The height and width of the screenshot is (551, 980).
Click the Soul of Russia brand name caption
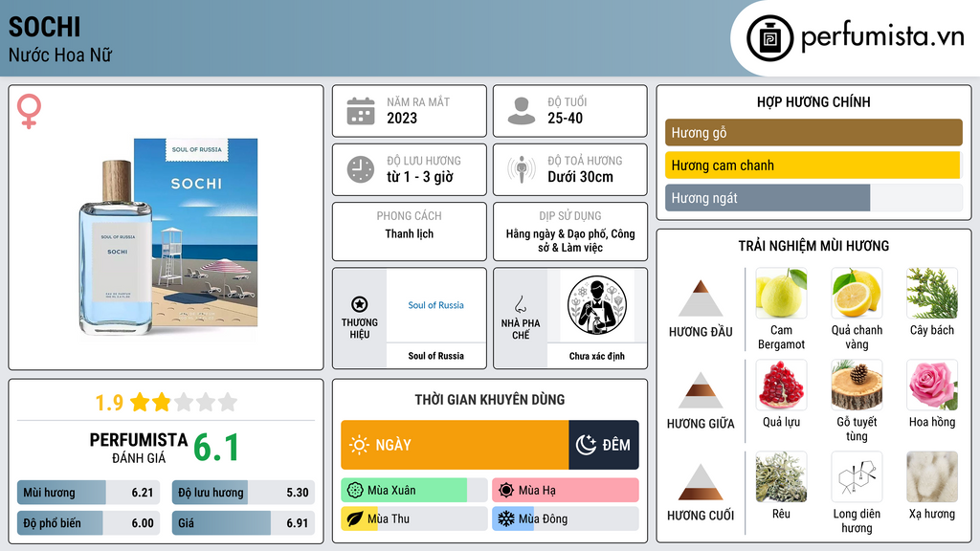[435, 356]
